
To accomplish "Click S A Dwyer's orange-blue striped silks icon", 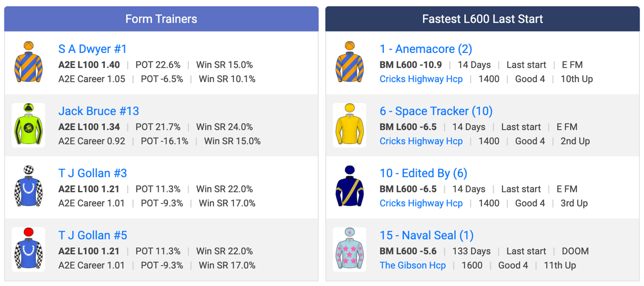I will (28, 63).
